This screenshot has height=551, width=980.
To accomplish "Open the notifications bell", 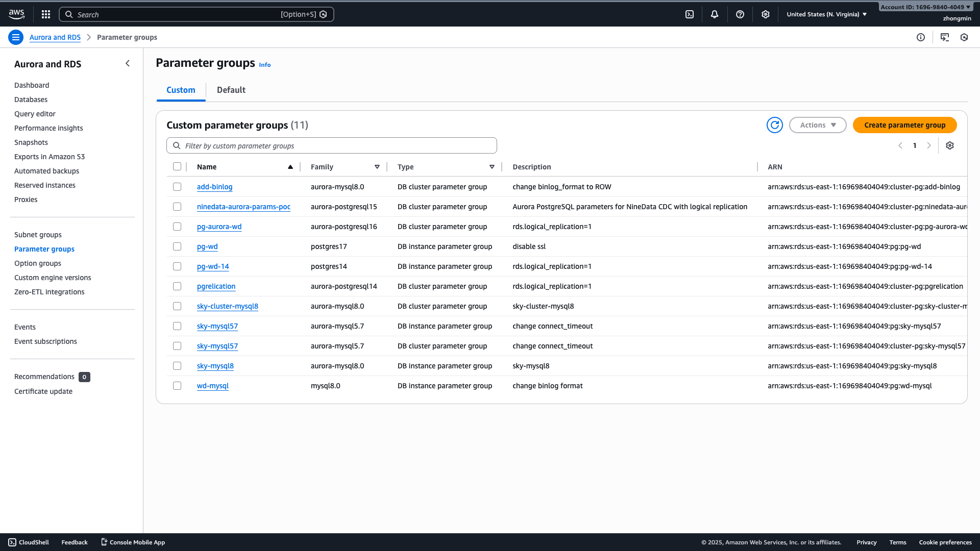I will 715,14.
